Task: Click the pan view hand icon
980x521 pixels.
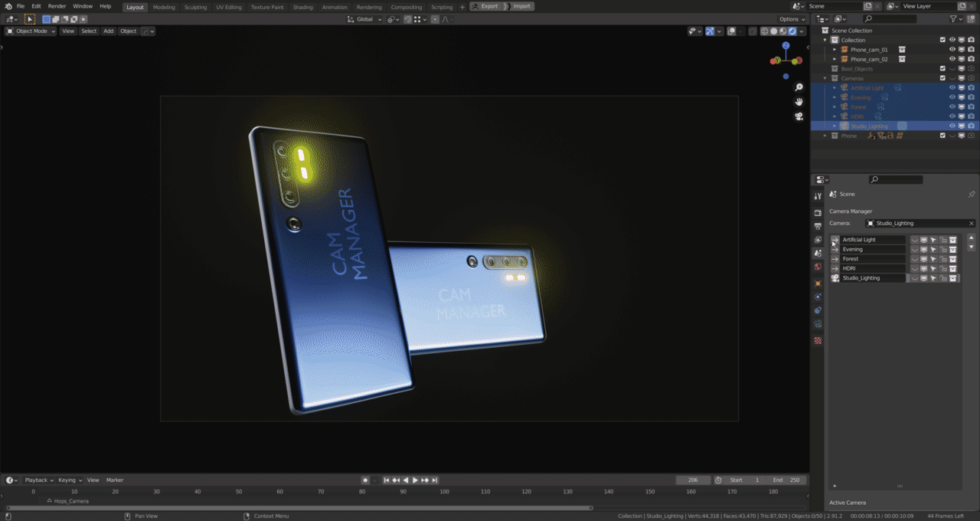Action: (799, 102)
